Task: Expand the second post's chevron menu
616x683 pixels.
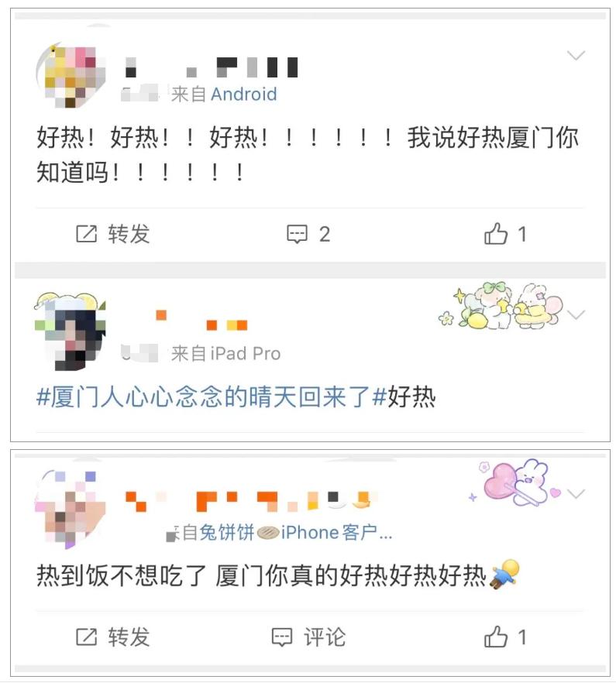Action: 576,314
